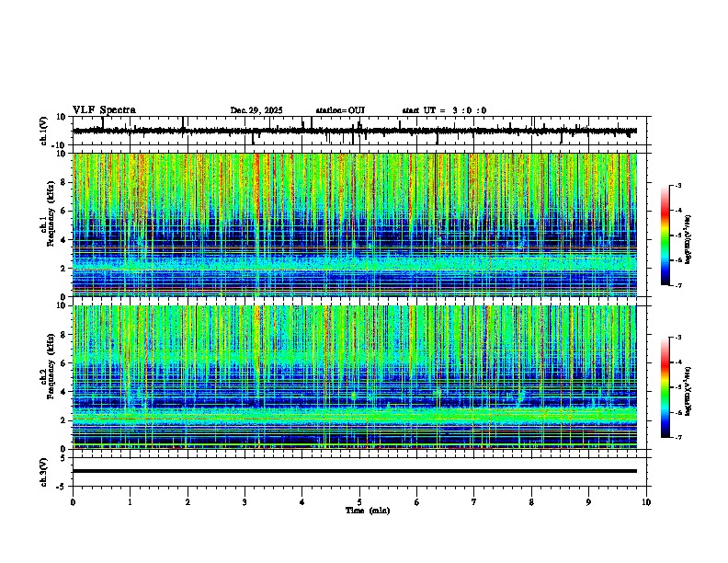This screenshot has width=728, height=563.
Task: Click the "start UT = 3 : 0 : 0" text
Action: [444, 110]
